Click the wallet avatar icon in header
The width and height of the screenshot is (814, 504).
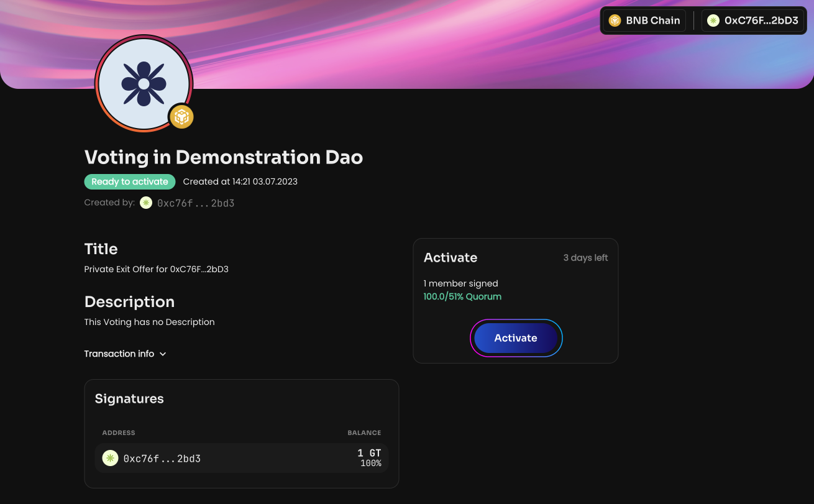tap(713, 21)
